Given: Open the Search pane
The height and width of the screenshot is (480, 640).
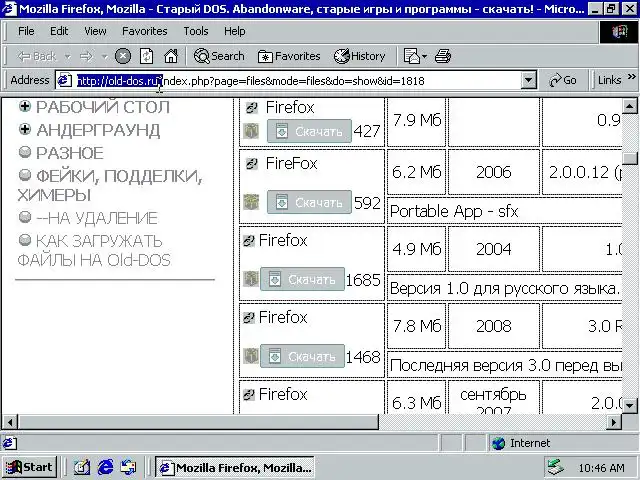Looking at the screenshot, I should 219,56.
